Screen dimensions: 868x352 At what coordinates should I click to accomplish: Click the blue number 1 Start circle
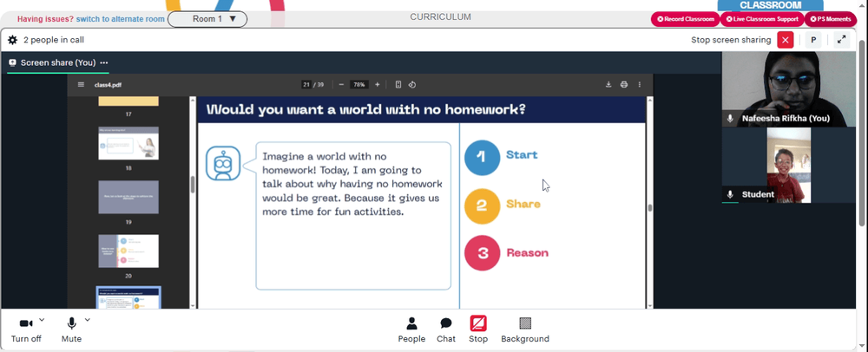tap(482, 158)
